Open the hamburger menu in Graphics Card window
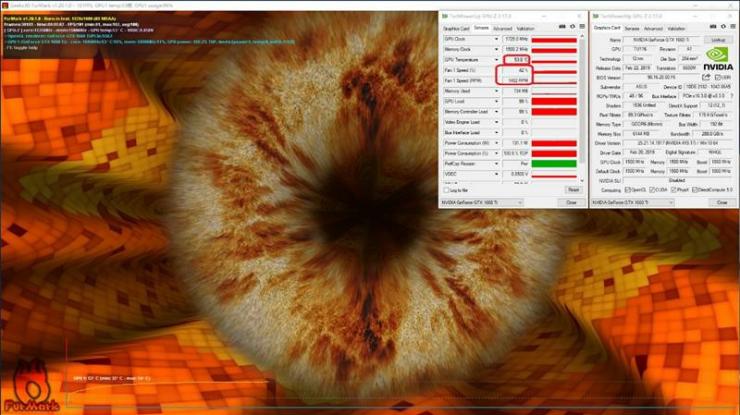The image size is (740, 415). pos(733,27)
